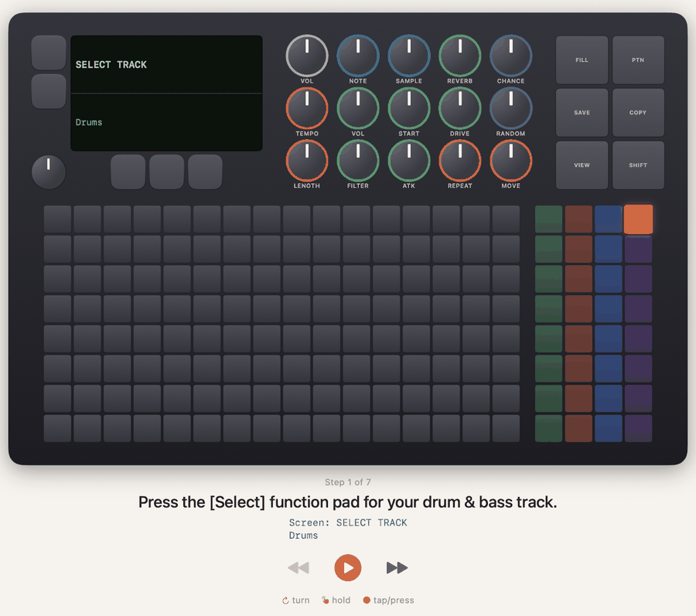Tap the PTN function pad

tap(638, 60)
